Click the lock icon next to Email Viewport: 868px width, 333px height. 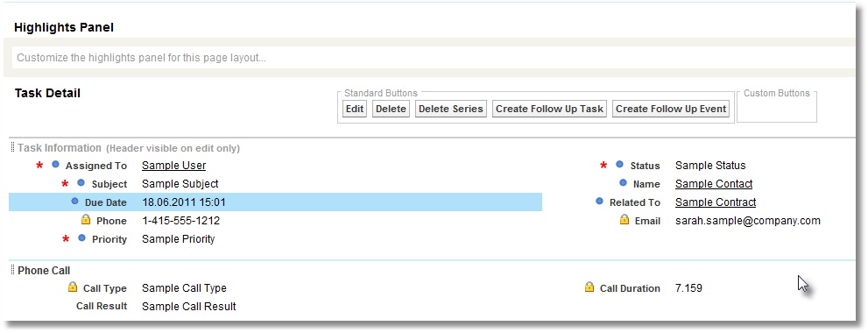pyautogui.click(x=625, y=220)
